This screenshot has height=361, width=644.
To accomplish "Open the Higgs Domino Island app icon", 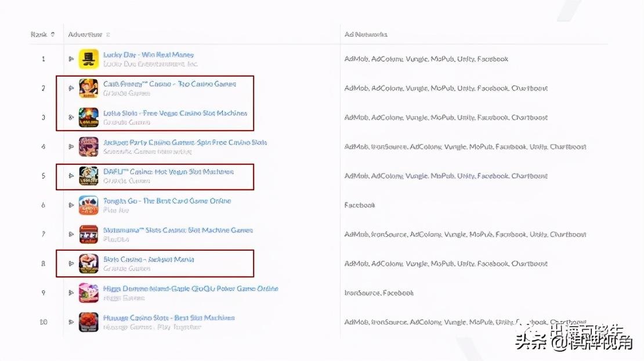I will [89, 293].
